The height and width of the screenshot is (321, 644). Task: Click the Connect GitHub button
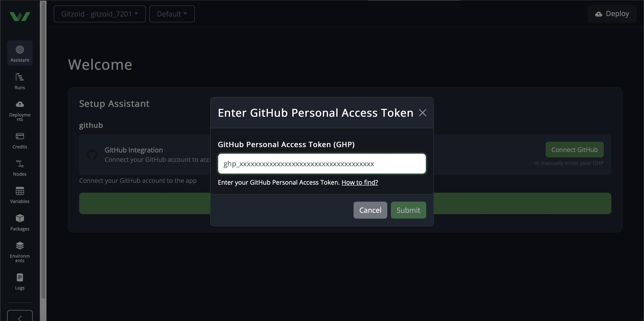(x=574, y=150)
